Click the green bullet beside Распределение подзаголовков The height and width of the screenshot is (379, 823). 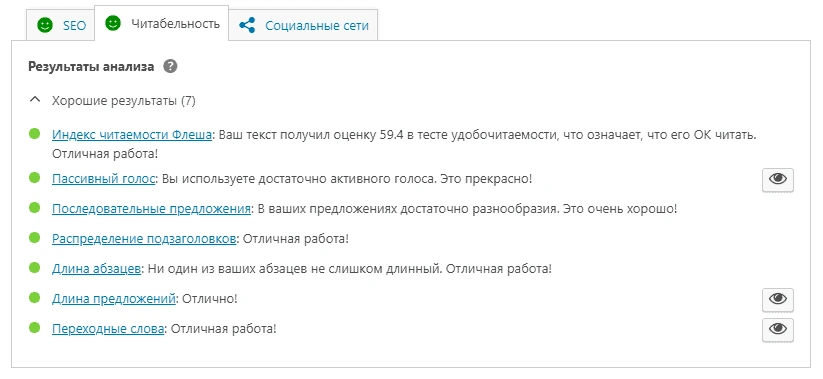35,238
